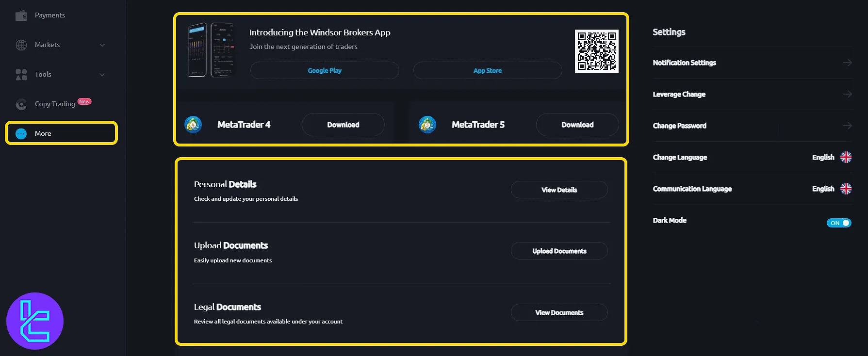The height and width of the screenshot is (356, 868).
Task: Click the Markets globe icon
Action: (x=21, y=45)
